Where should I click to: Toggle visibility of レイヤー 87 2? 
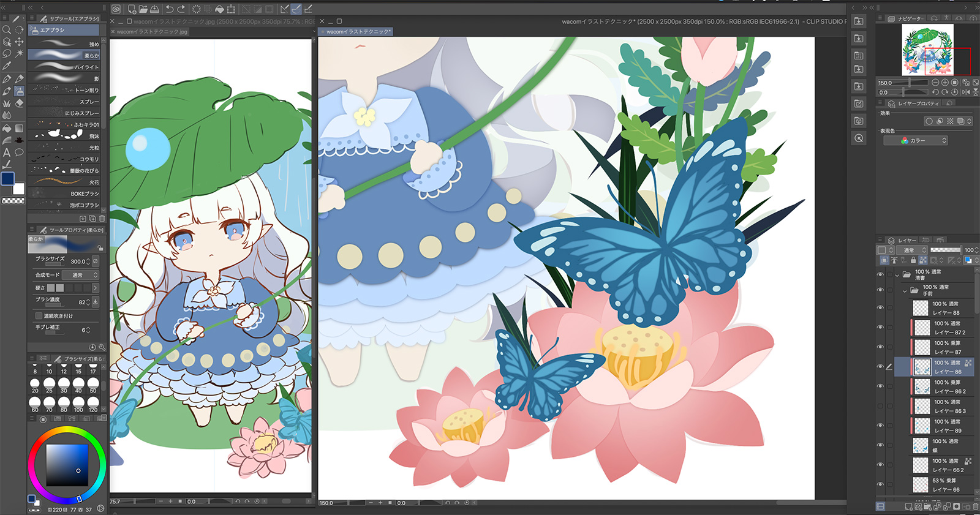(880, 327)
